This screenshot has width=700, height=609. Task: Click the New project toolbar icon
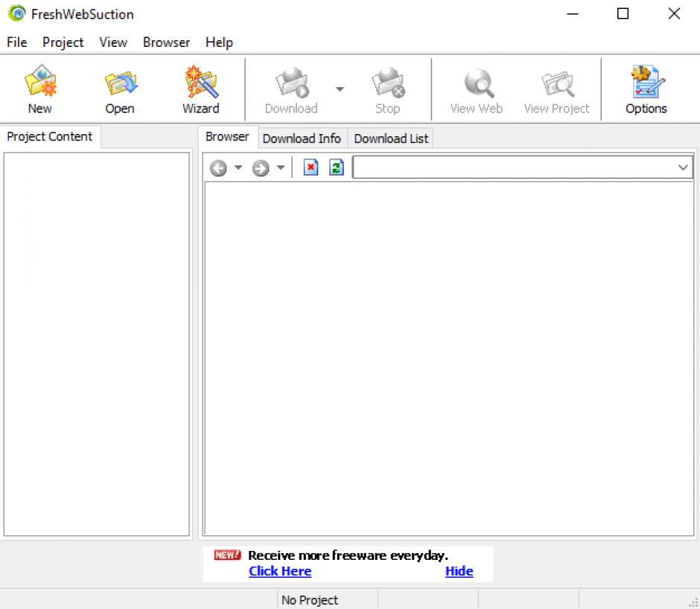(40, 81)
